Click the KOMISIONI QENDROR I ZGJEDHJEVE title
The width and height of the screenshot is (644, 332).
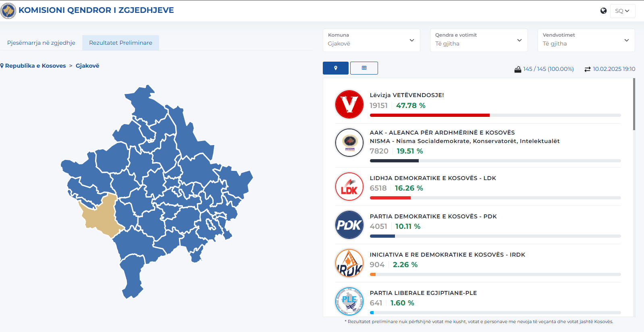[x=96, y=10]
